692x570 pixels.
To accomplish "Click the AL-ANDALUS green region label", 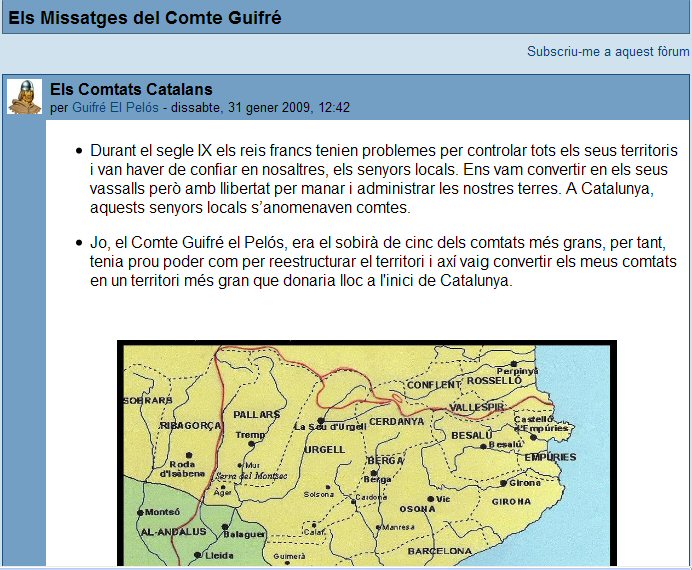I will click(x=172, y=531).
